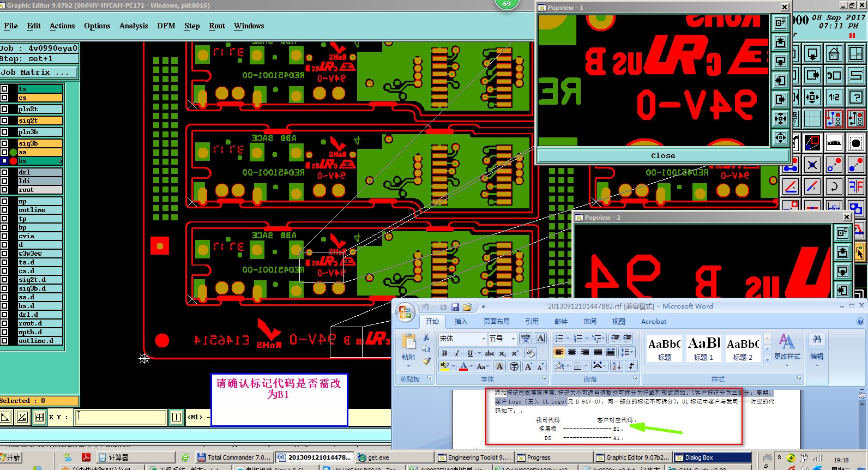868x470 pixels.
Task: Click the pan up icon in Popview 1
Action: click(x=780, y=42)
